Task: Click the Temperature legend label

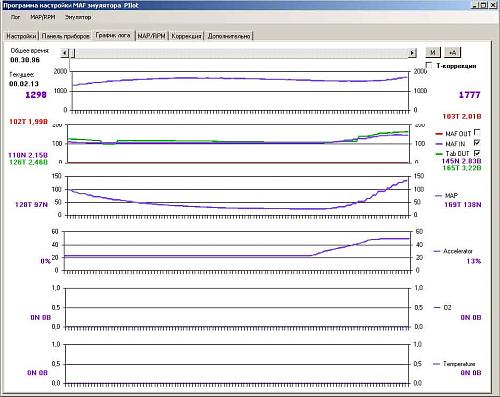Action: point(459,364)
